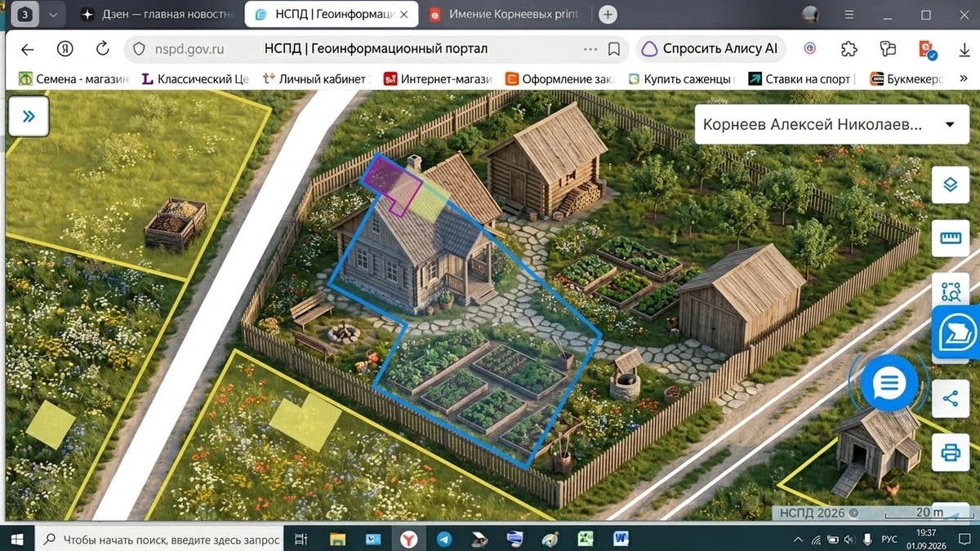Open the tab counter showing 3
This screenshot has width=980, height=551.
(25, 15)
